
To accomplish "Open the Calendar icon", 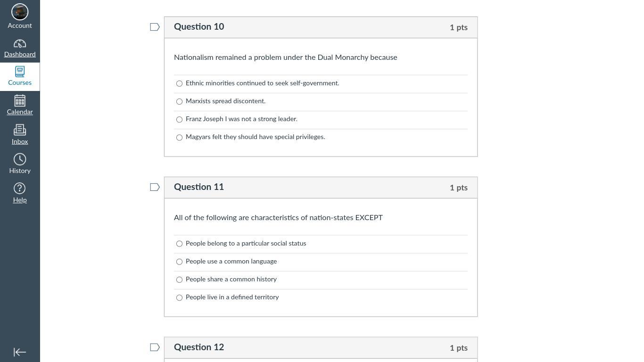I will [x=20, y=101].
